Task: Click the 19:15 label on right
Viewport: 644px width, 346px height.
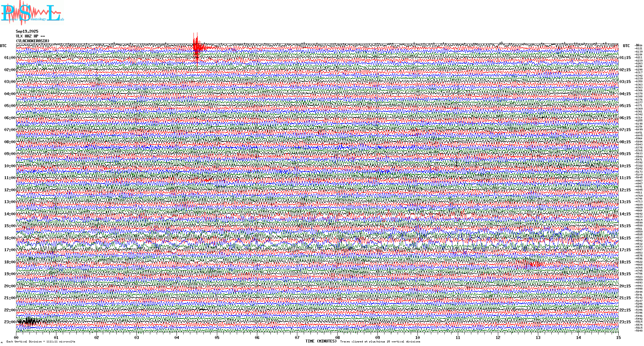Action: 625,274
